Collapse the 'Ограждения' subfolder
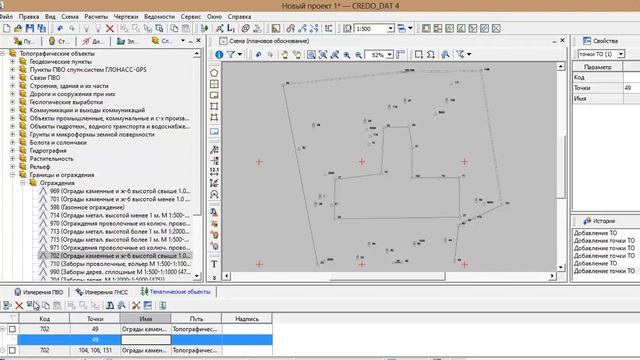The image size is (640, 360). (x=22, y=183)
